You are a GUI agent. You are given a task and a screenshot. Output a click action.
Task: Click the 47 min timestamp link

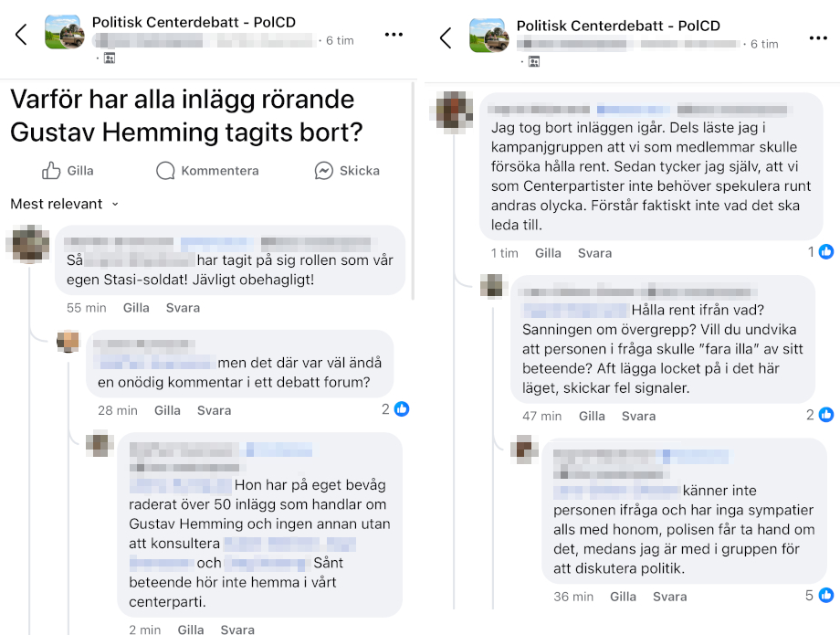coord(541,416)
